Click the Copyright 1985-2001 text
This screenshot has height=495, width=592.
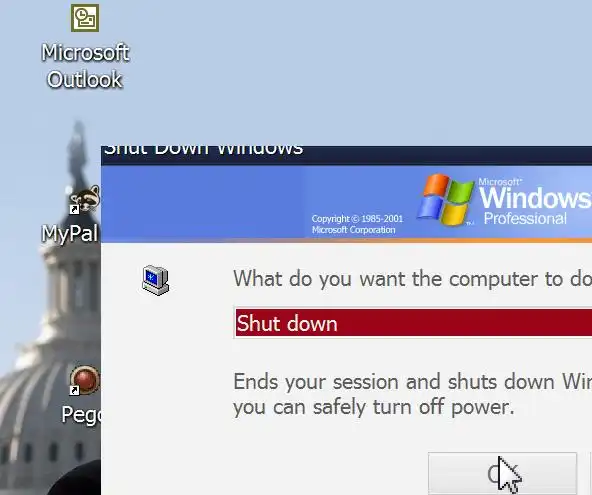point(357,219)
